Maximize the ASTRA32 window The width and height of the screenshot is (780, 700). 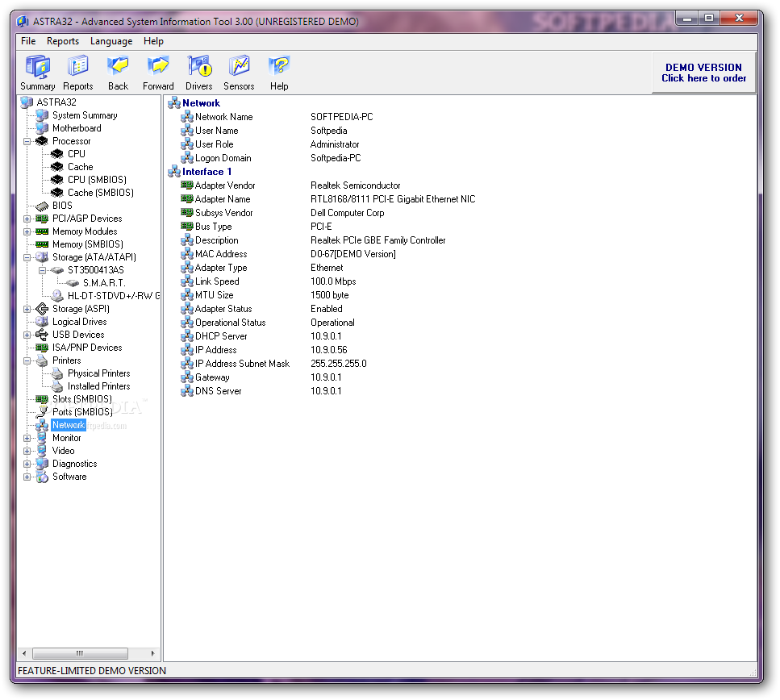709,19
